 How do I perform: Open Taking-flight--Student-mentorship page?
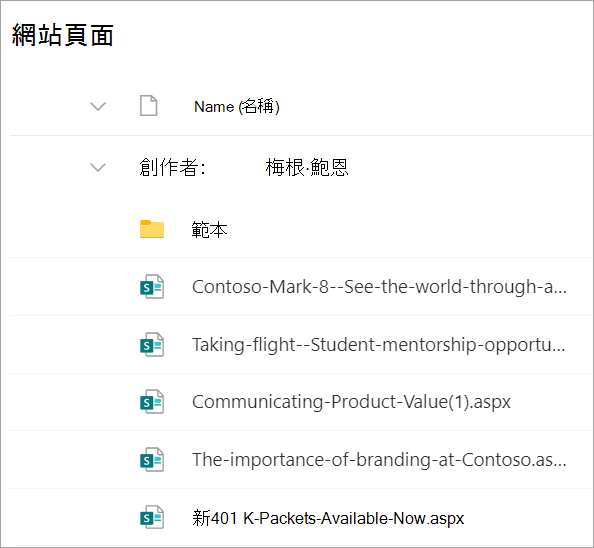tap(379, 345)
